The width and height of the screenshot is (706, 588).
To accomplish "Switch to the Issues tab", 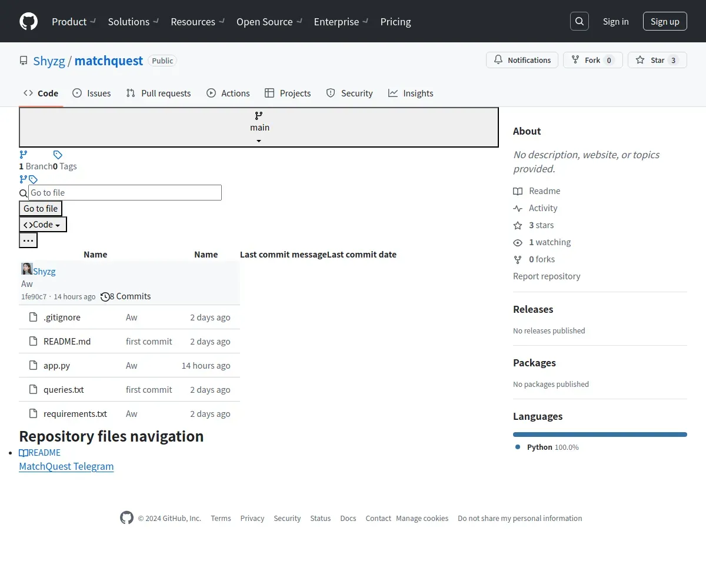I will (92, 93).
